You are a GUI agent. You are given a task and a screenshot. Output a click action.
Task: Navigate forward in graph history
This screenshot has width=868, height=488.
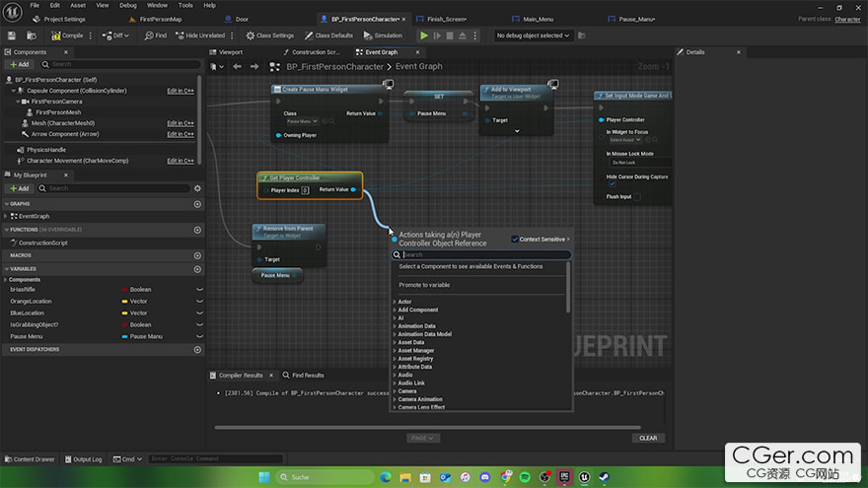click(254, 66)
